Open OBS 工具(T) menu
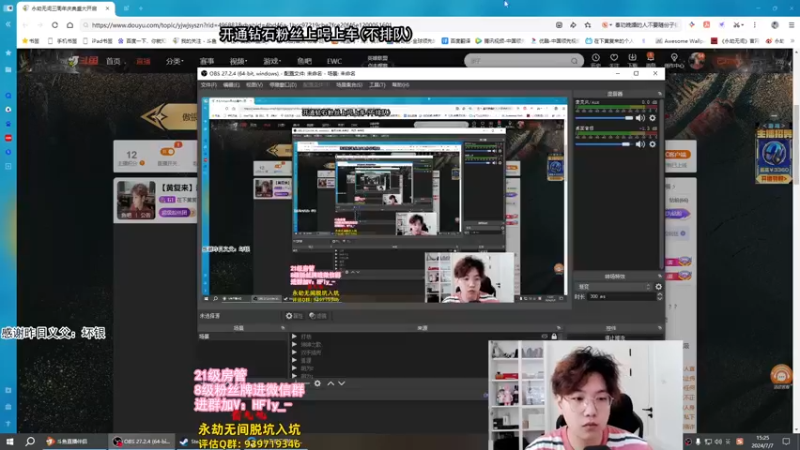The width and height of the screenshot is (800, 450). [x=377, y=85]
